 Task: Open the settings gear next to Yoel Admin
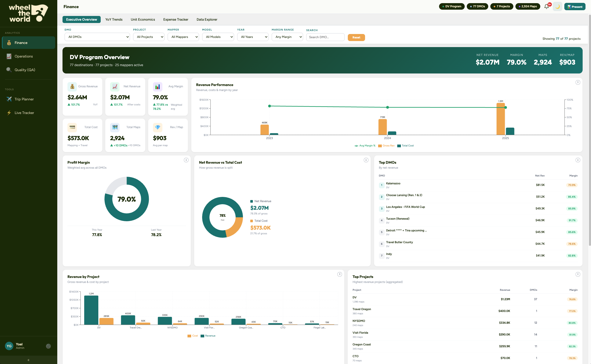tap(48, 346)
